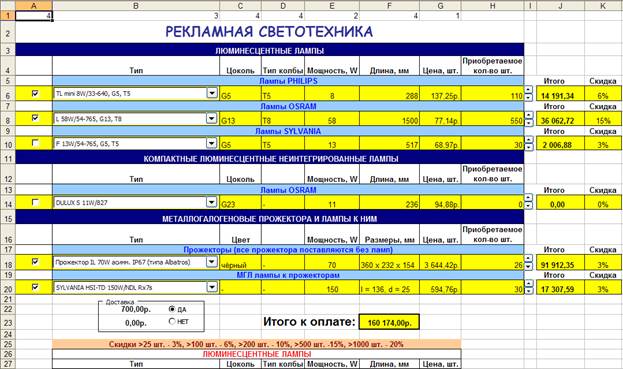The width and height of the screenshot is (623, 369).
Task: Click the total cell 17 307,59
Action: [x=560, y=288]
